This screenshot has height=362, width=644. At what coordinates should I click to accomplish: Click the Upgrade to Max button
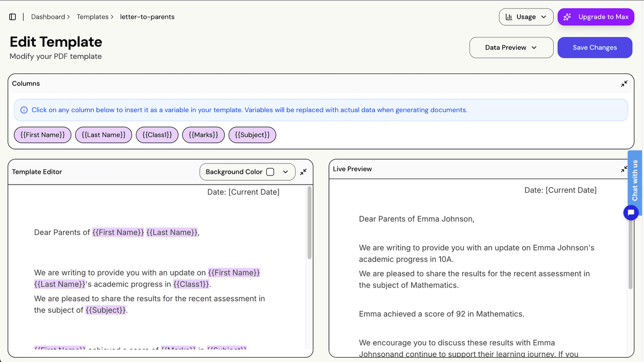pyautogui.click(x=596, y=17)
